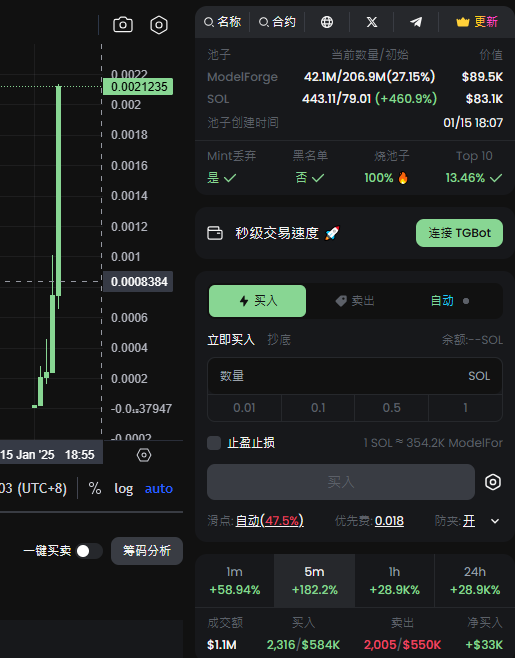Click the buys 2,316/$584K value
515x658 pixels.
coord(303,645)
